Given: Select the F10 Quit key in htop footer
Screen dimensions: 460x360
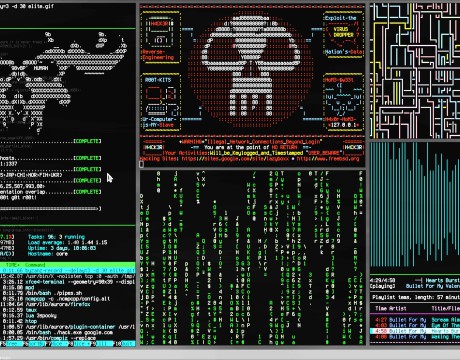Looking at the screenshot, I should [125, 343].
